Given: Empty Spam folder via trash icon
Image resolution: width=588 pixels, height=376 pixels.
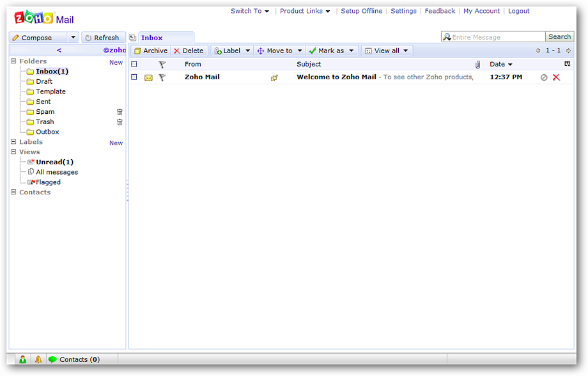Looking at the screenshot, I should click(x=120, y=112).
